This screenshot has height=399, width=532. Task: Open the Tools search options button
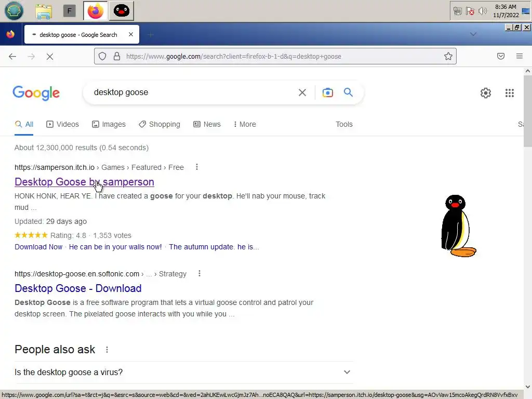(x=344, y=124)
